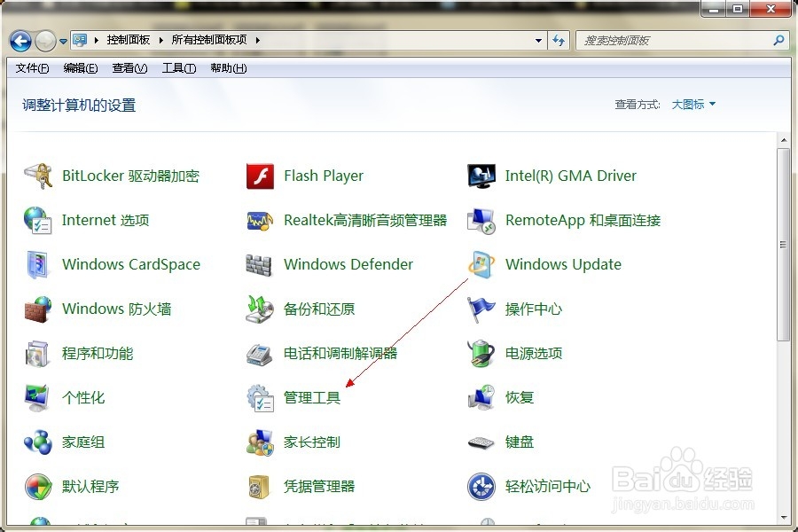Click the blue Back navigation button

point(20,42)
